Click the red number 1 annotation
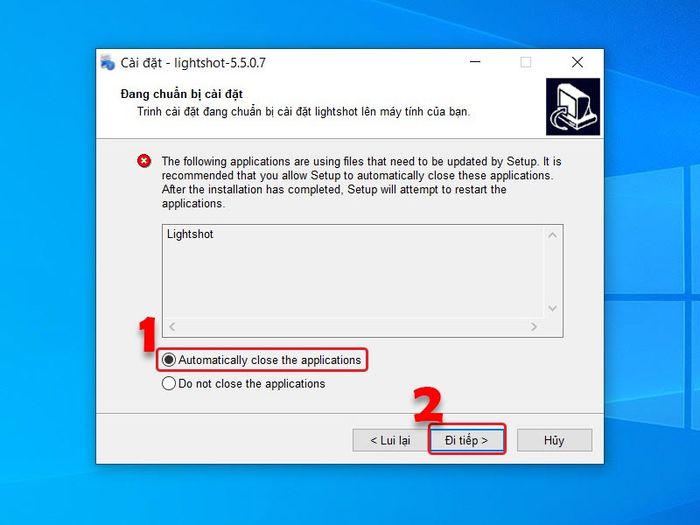The image size is (700, 525). 147,334
